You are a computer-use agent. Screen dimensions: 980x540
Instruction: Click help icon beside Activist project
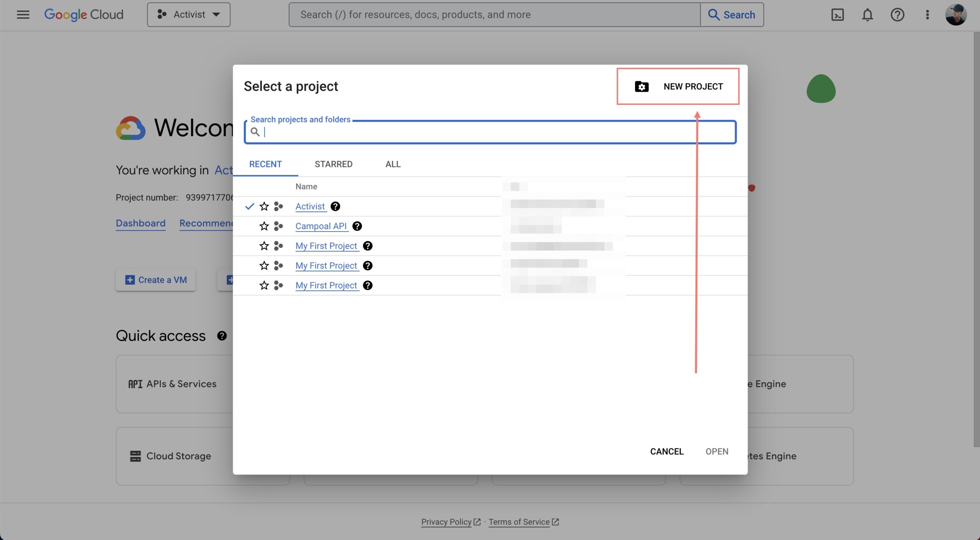tap(335, 206)
